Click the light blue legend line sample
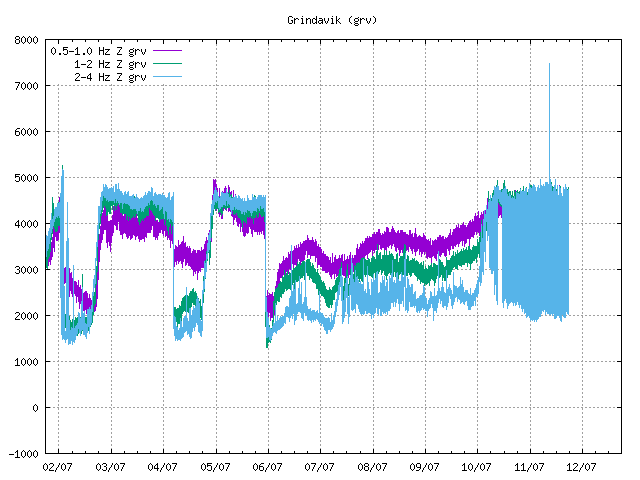The height and width of the screenshot is (480, 640). click(167, 77)
